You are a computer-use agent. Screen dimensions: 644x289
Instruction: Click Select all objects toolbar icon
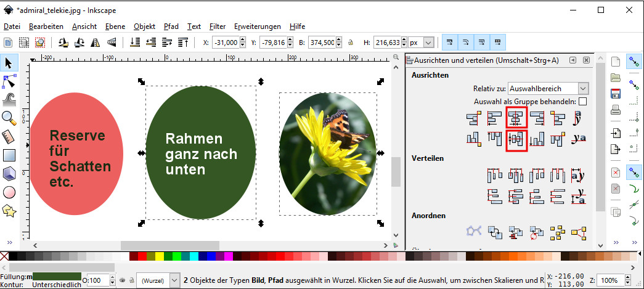coord(9,43)
